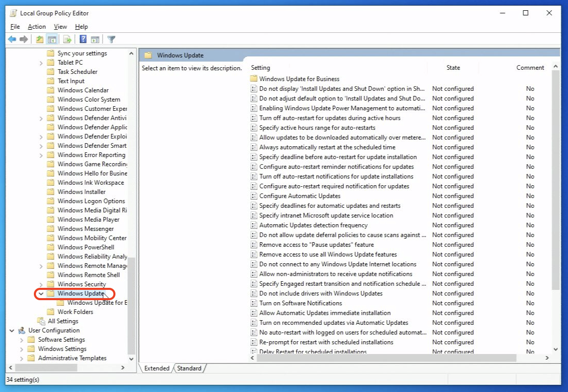Click the folder icon of Windows Update for Business in the list
The height and width of the screenshot is (392, 568).
coord(253,79)
